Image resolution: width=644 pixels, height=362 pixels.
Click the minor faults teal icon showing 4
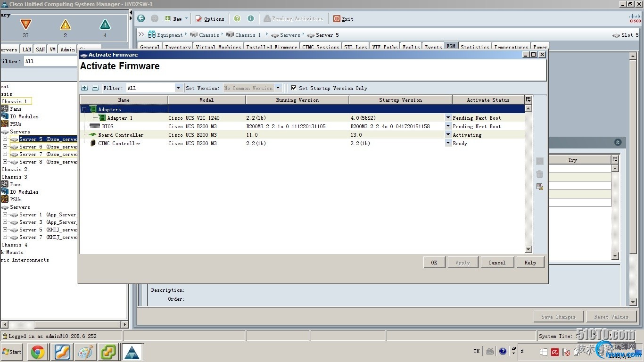[105, 25]
